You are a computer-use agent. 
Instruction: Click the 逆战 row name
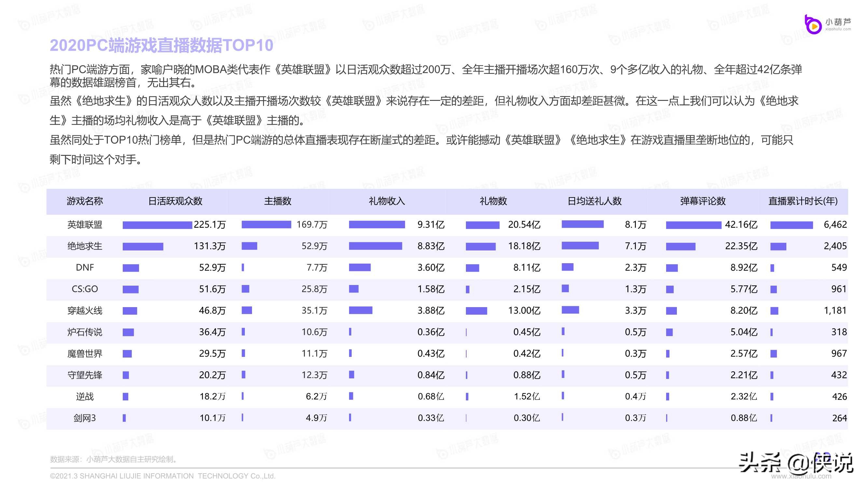[85, 397]
